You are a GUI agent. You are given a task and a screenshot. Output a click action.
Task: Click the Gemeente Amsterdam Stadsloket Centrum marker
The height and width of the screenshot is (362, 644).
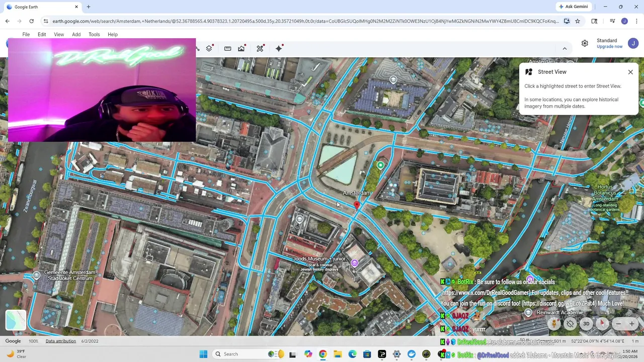[x=36, y=275]
